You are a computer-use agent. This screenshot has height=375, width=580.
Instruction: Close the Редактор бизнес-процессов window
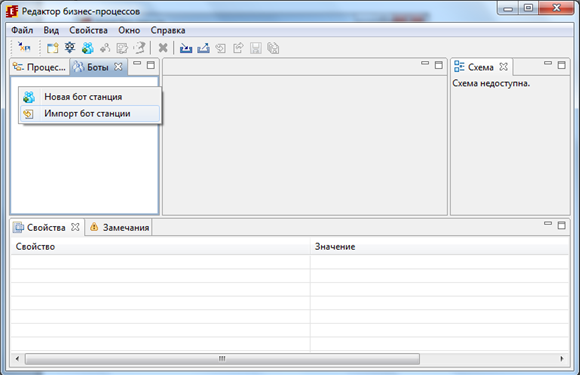[x=556, y=8]
